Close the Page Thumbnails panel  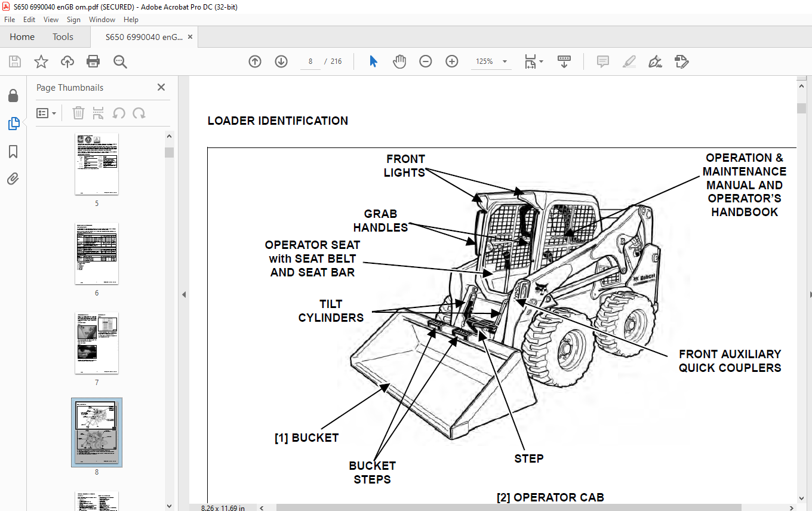pos(161,87)
